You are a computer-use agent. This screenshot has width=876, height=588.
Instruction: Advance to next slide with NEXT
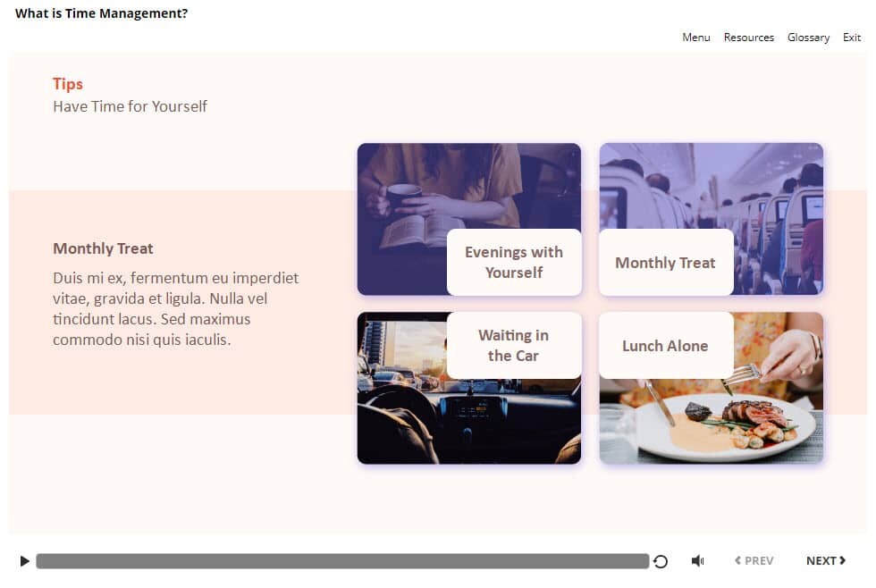[825, 561]
